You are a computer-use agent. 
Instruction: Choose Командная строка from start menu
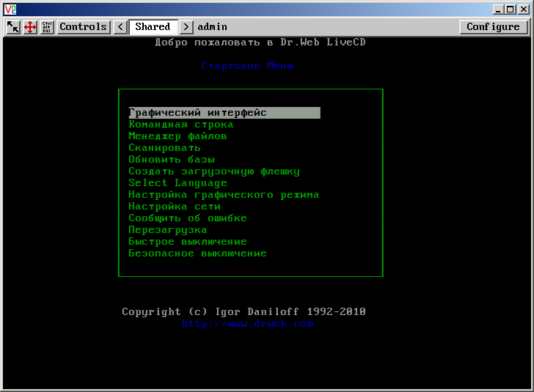181,125
